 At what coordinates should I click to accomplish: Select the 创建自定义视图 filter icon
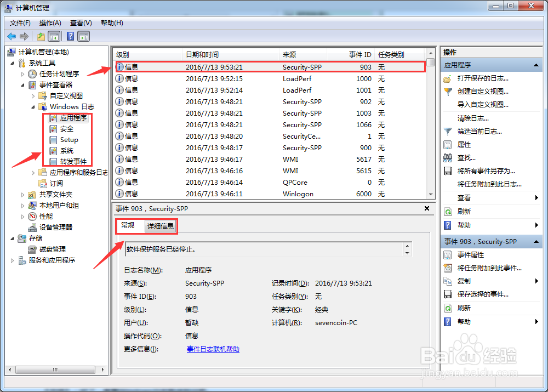click(448, 91)
